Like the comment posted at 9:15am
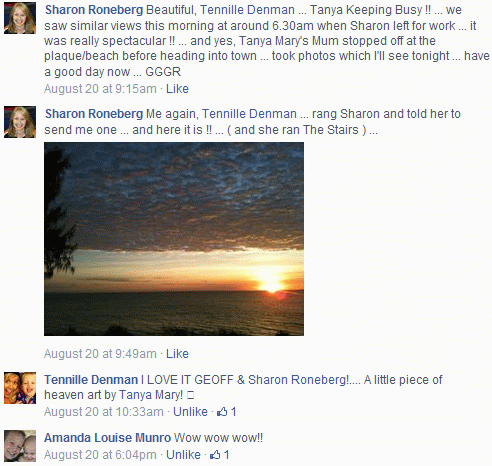Screen dimensions: 492x466 (177, 89)
